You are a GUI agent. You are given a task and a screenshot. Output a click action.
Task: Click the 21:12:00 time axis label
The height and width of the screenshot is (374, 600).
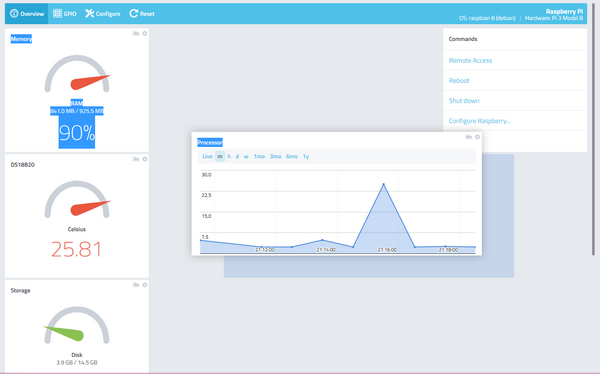click(x=265, y=250)
